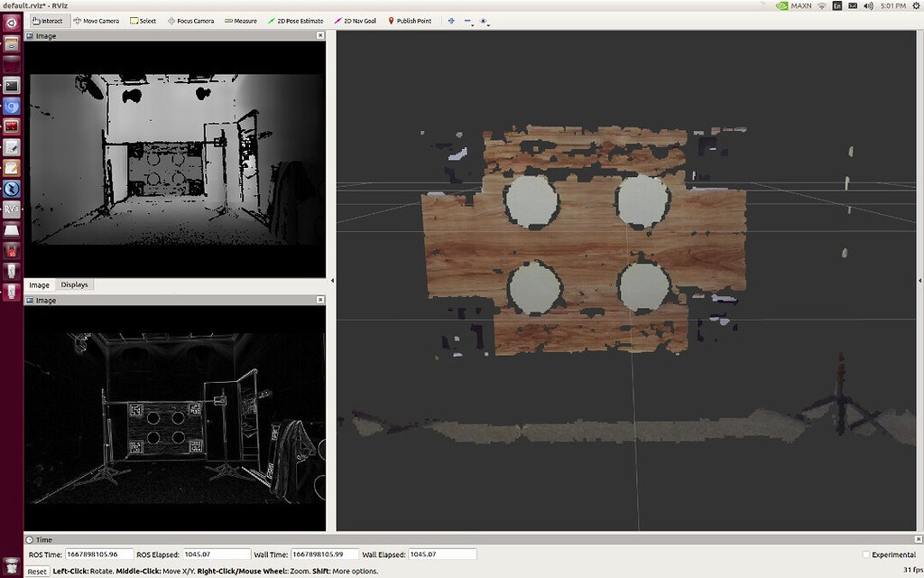Click the Wall Elapsed field

click(x=444, y=555)
